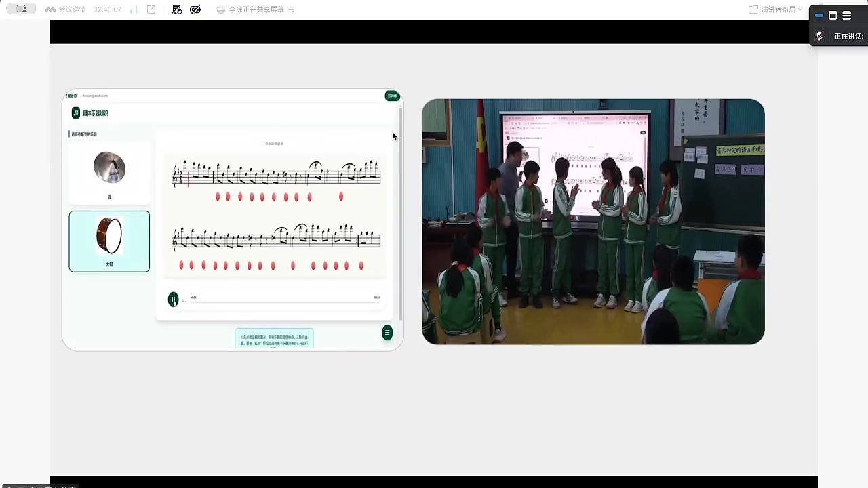This screenshot has height=488, width=868.
Task: Click the blue minimized-bar view icon
Action: [x=819, y=15]
